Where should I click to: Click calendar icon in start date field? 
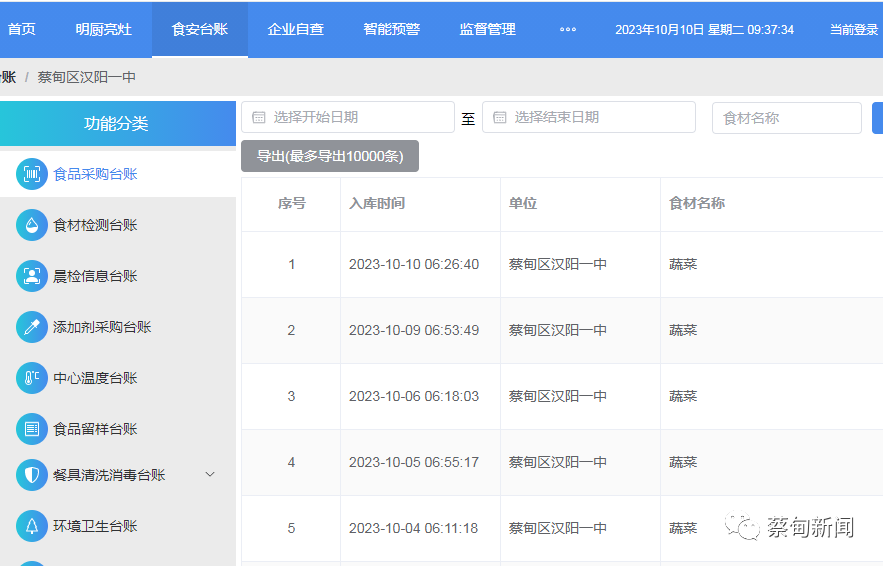[x=258, y=117]
